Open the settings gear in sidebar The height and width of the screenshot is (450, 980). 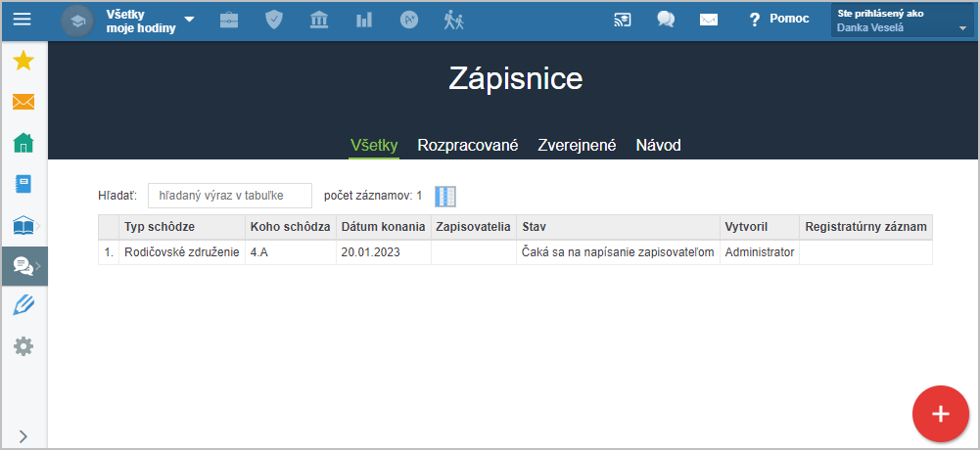tap(23, 346)
